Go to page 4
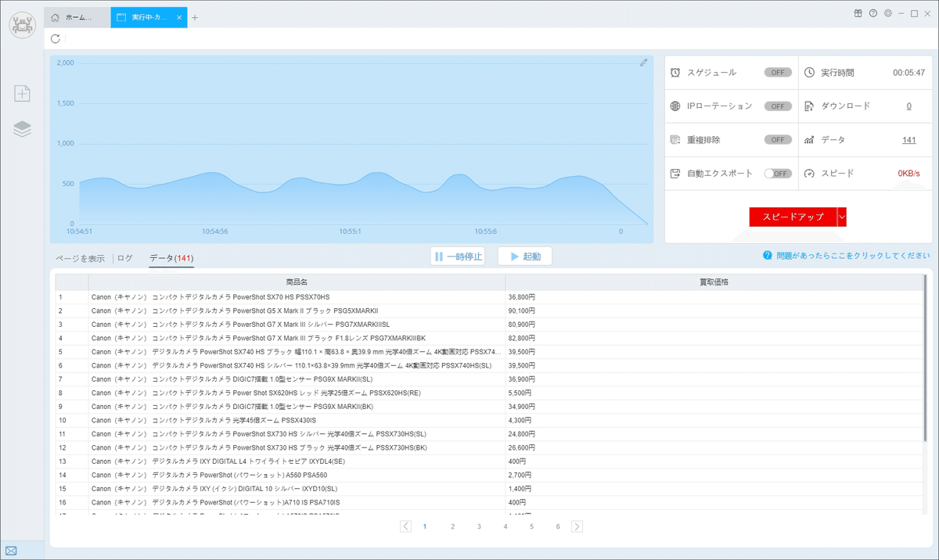939x560 pixels. pyautogui.click(x=505, y=526)
